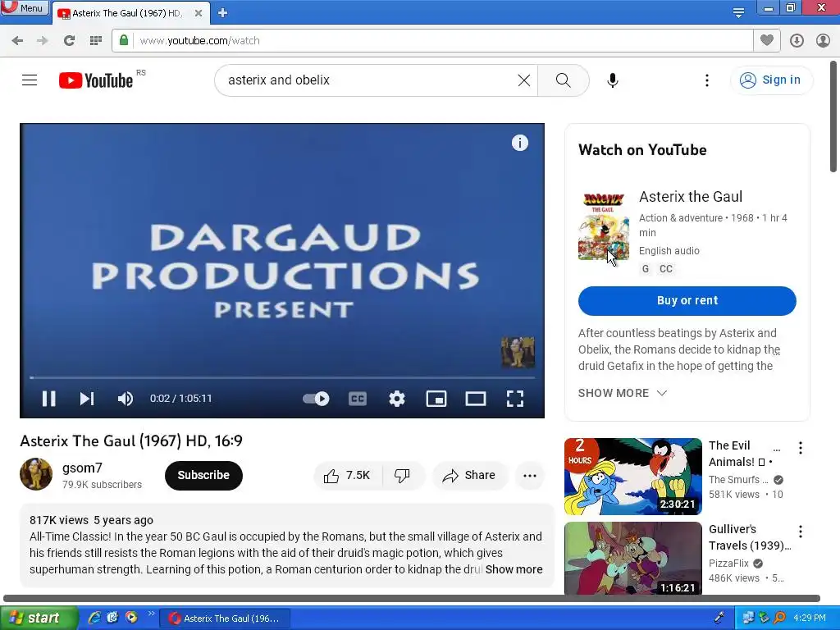Open YouTube settings three-dot menu
This screenshot has width=840, height=630.
click(707, 80)
